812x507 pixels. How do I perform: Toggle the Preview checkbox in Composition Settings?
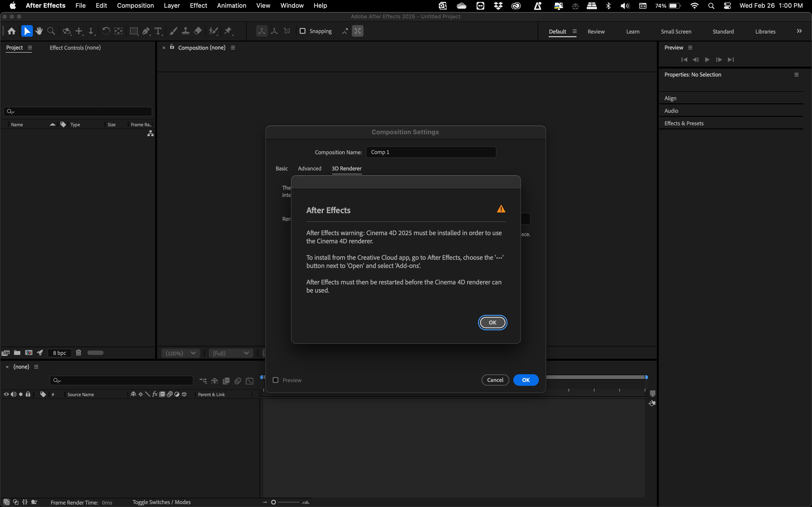(x=275, y=380)
